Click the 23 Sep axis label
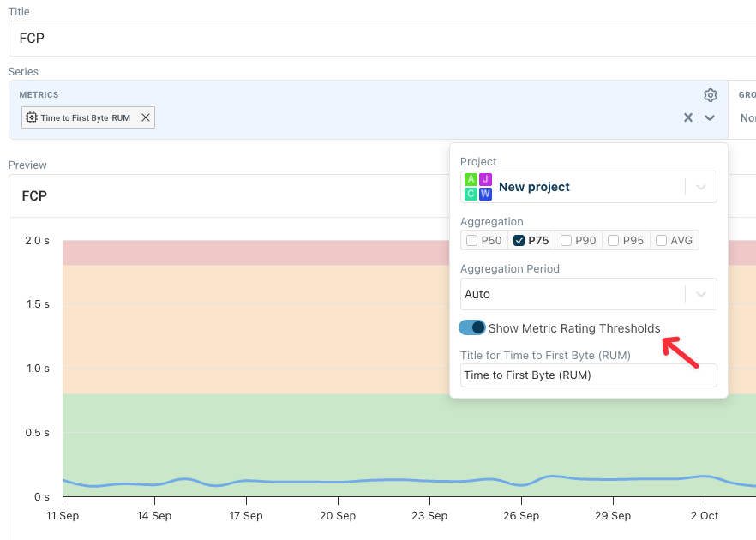Image resolution: width=756 pixels, height=540 pixels. coord(429,516)
